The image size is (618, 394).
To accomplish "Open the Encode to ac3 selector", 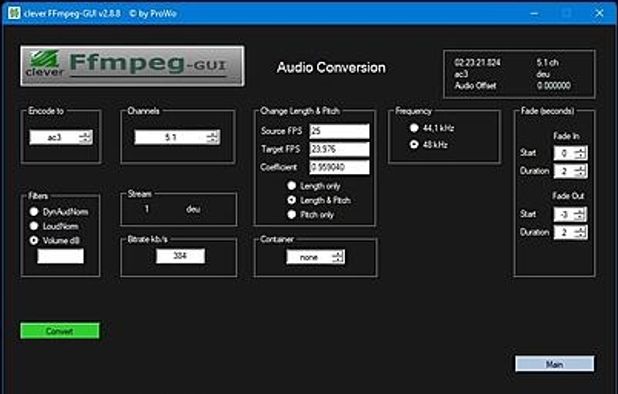I will click(61, 137).
